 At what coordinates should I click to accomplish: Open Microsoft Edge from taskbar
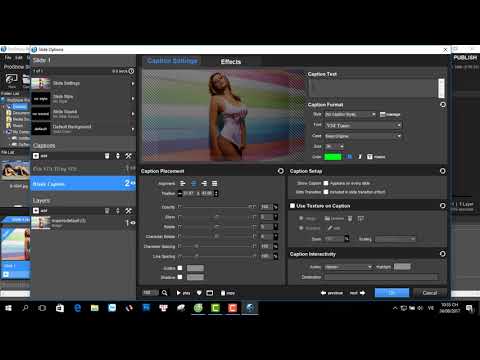point(78,308)
